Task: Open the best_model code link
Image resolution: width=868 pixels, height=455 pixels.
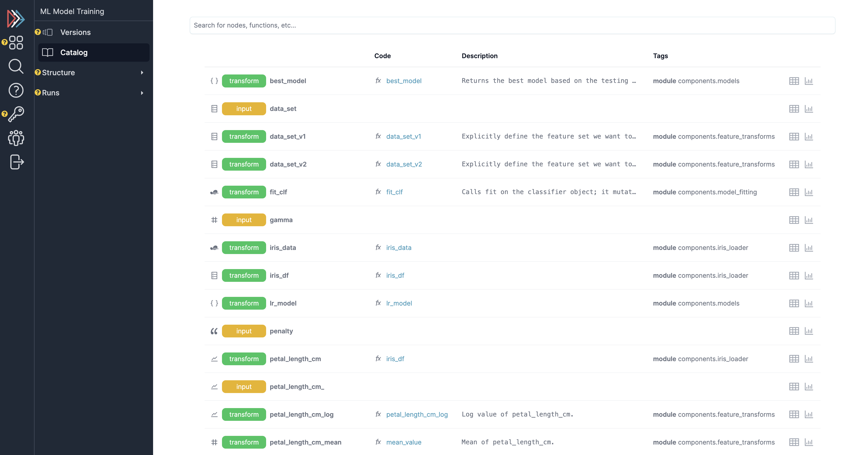Action: [403, 81]
